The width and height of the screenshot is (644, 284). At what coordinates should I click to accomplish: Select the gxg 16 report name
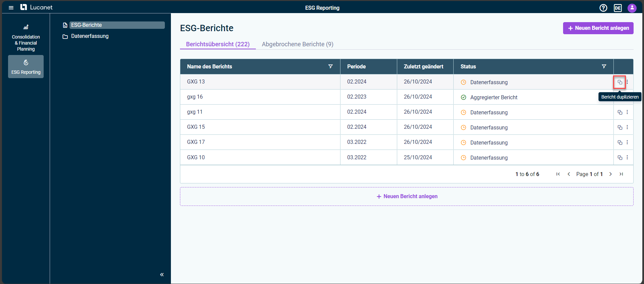[x=195, y=97]
